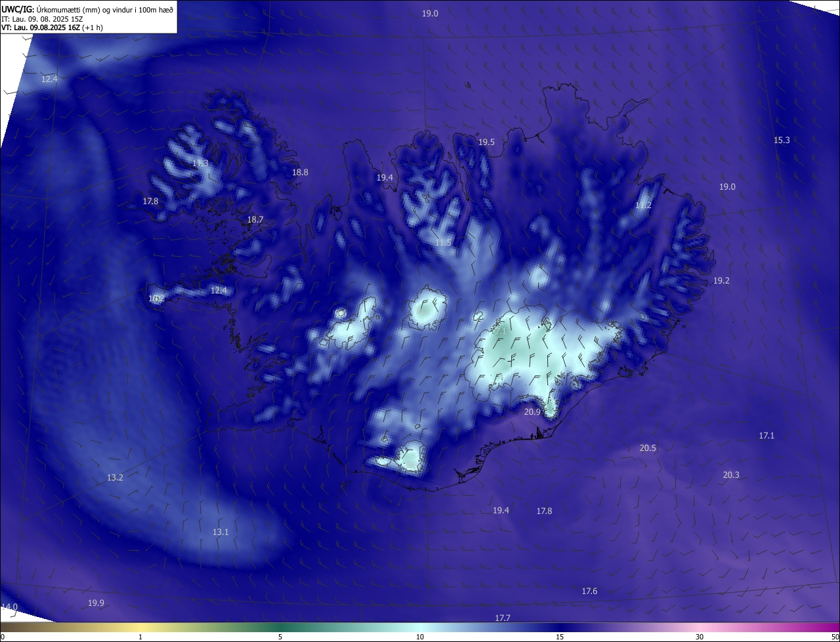Click the 11.2 value in northeast Iceland

point(643,205)
